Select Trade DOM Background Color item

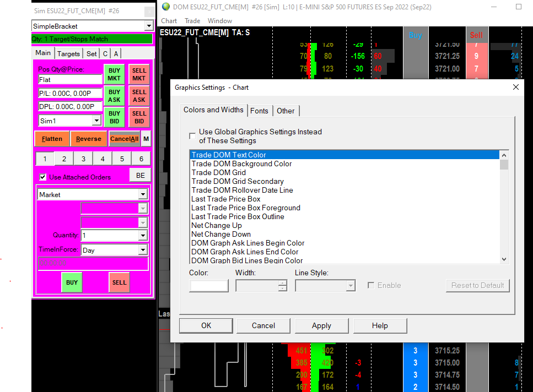tap(241, 164)
